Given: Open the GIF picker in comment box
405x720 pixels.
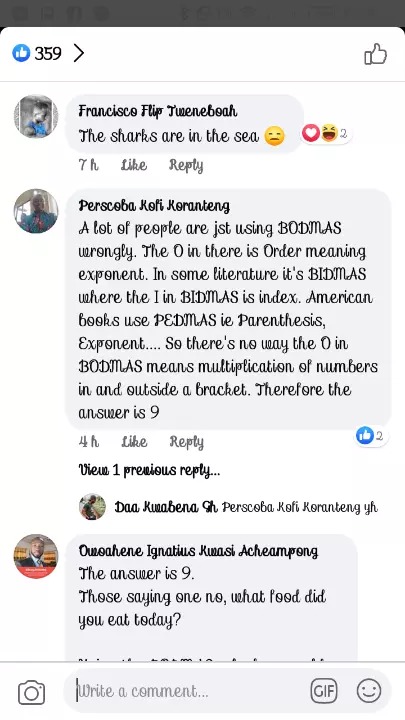Looking at the screenshot, I should [x=324, y=691].
